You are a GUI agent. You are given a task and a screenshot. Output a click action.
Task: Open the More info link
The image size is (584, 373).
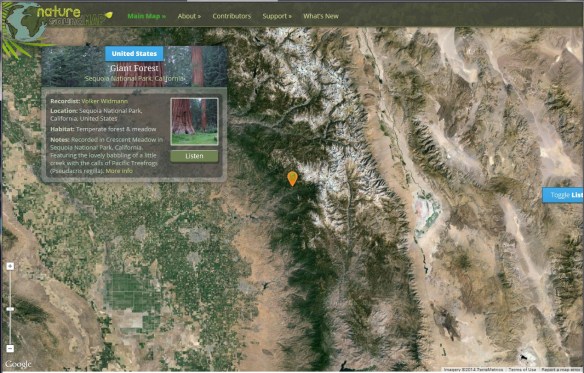coord(119,171)
